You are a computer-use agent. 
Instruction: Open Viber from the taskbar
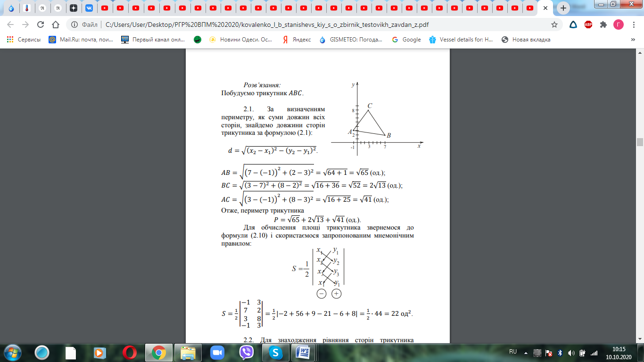click(x=246, y=352)
